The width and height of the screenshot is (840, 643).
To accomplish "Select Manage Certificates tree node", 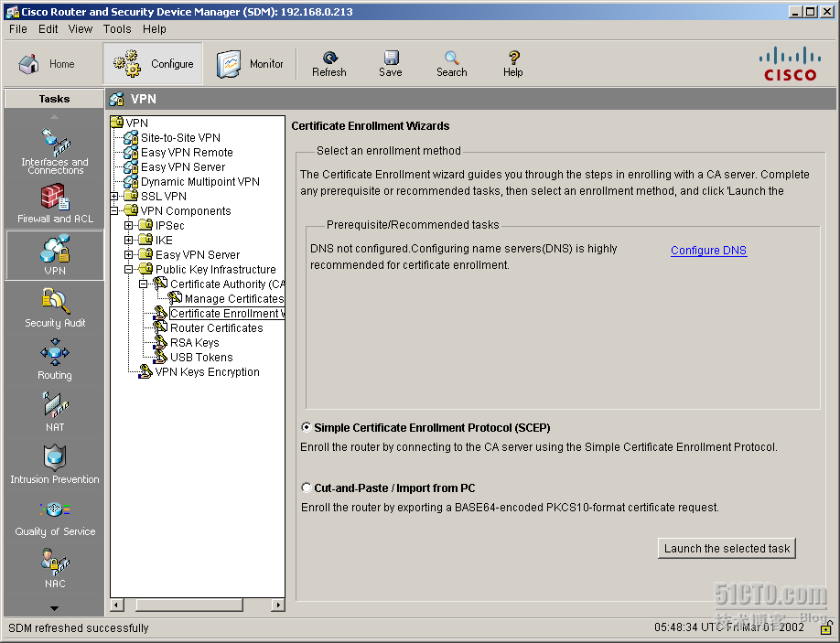I will (233, 299).
